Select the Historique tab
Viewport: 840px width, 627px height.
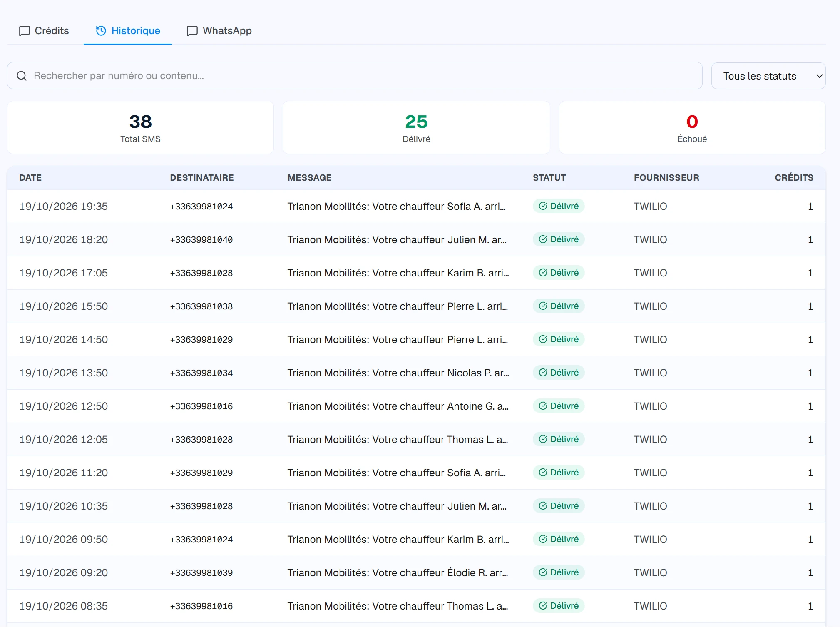click(x=128, y=31)
